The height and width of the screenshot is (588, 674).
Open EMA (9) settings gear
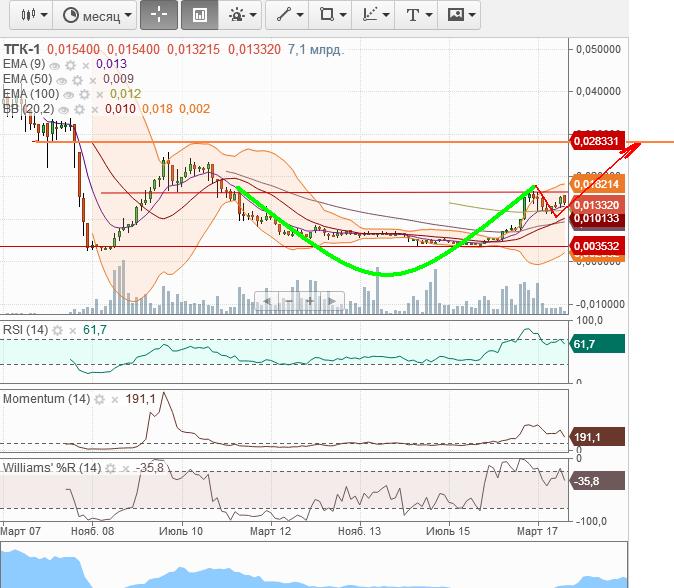pos(70,65)
